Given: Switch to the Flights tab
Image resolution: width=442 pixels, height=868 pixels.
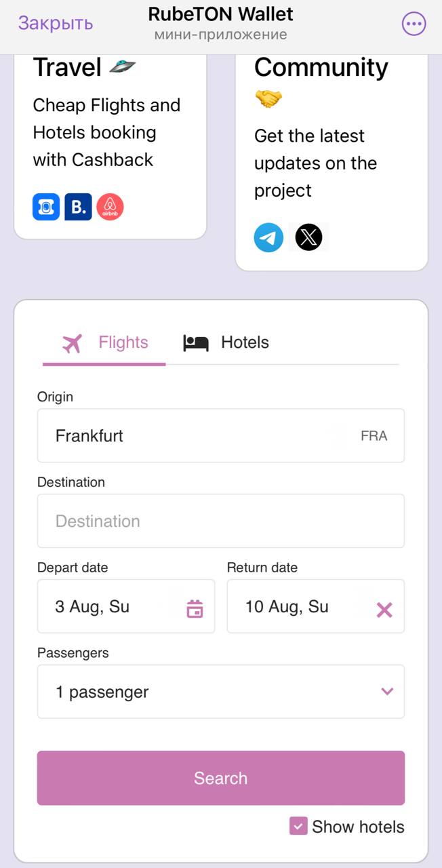Looking at the screenshot, I should pos(104,343).
